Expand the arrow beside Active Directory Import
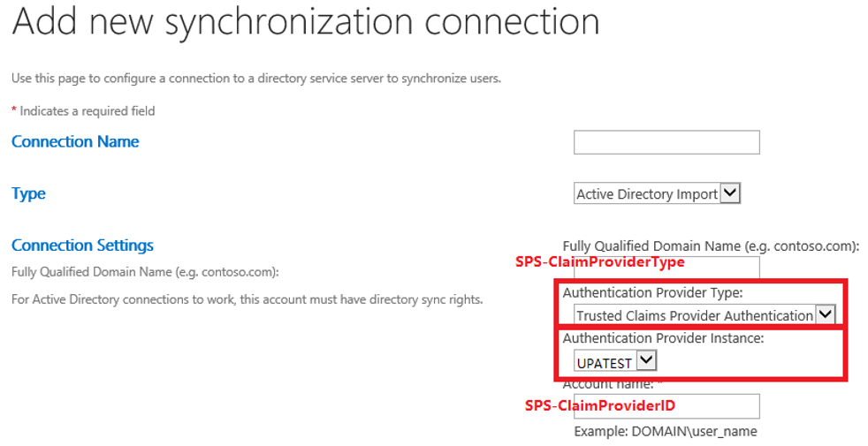Image resolution: width=868 pixels, height=446 pixels. coord(730,193)
